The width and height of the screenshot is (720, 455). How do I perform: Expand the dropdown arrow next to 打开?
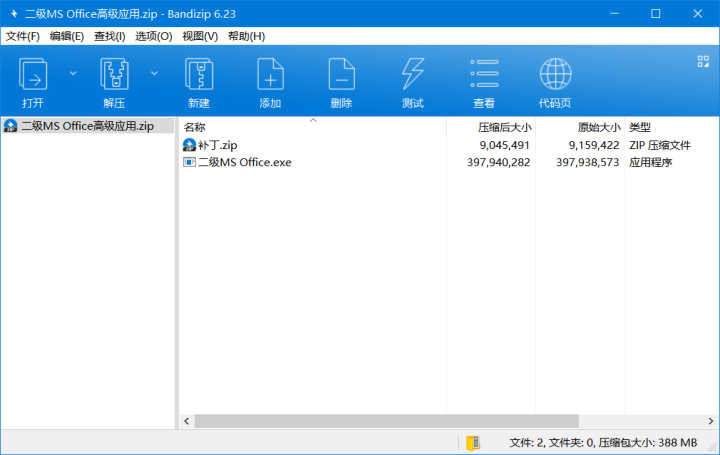pyautogui.click(x=73, y=73)
